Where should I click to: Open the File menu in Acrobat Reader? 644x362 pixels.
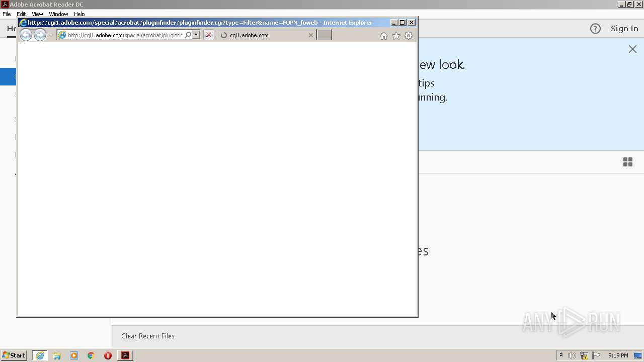[x=7, y=14]
